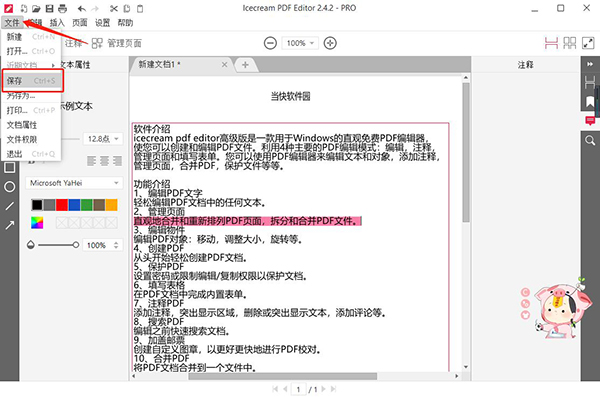Screen dimensions: 600x397
Task: Open the File (文件) menu
Action: point(12,23)
